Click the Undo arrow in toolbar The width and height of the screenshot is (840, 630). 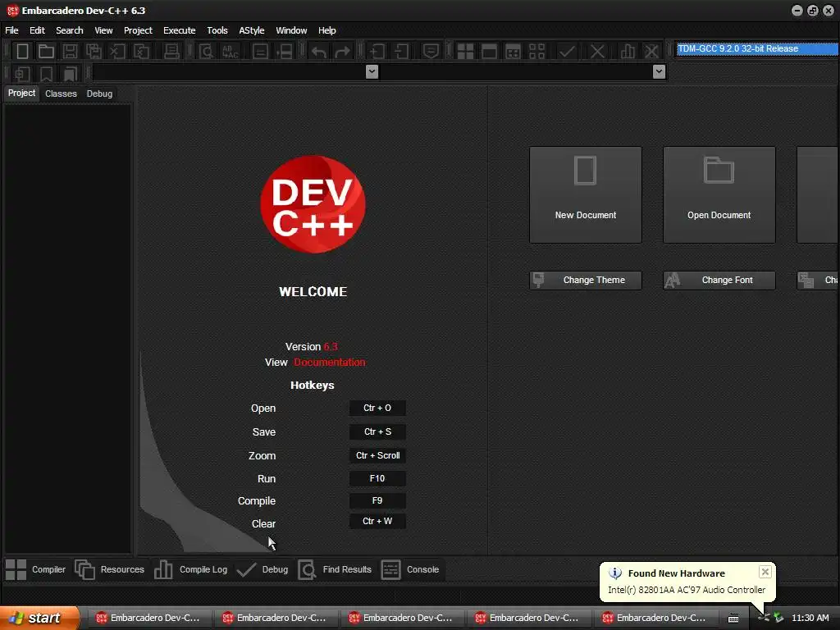pos(319,52)
